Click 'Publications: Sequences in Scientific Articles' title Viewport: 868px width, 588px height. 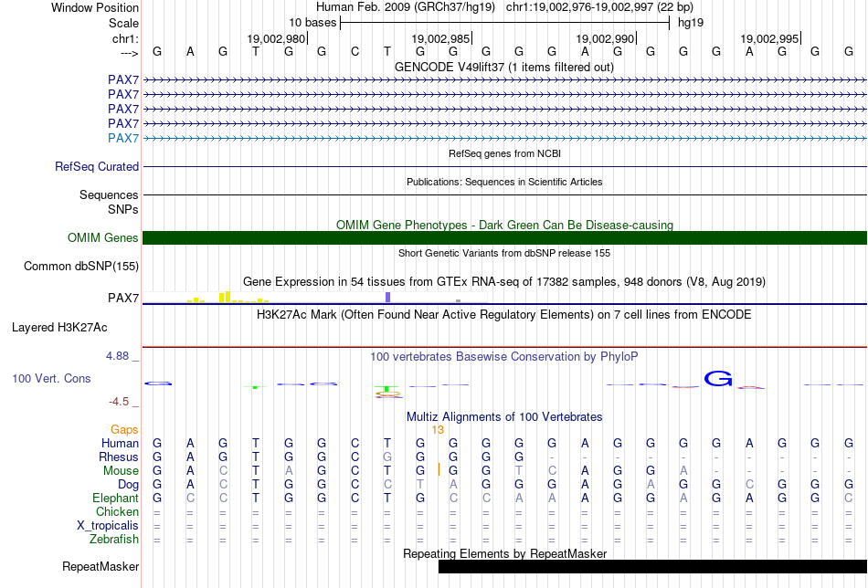click(504, 182)
